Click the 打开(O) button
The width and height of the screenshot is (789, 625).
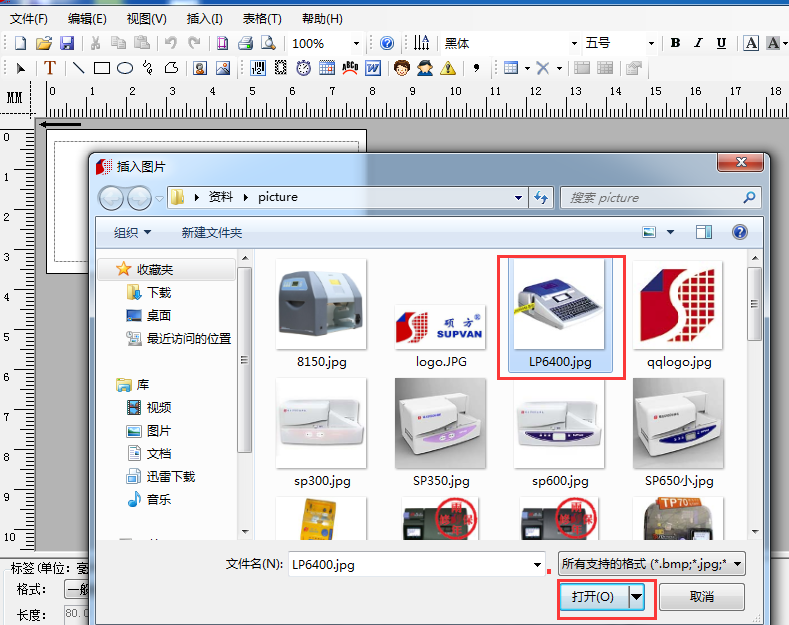592,597
